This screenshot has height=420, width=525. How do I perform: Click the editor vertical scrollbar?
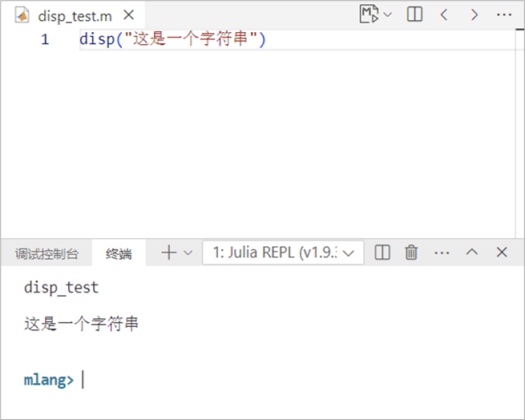(519, 134)
